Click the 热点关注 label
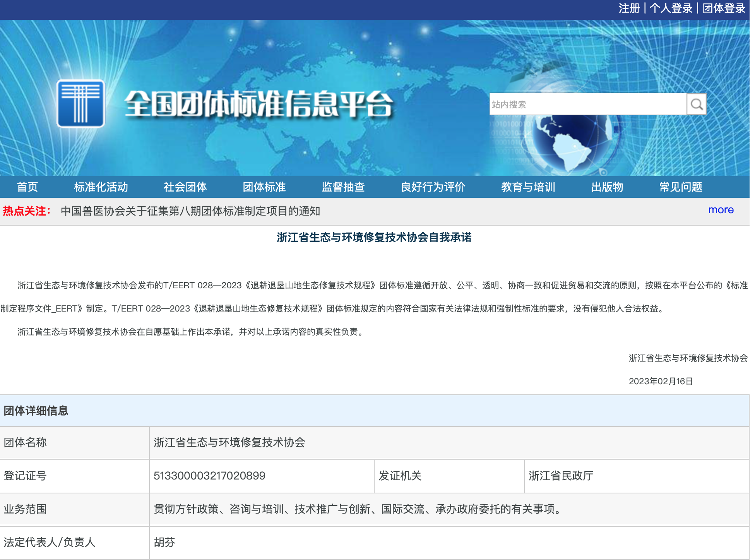Screen dimensions: 755x560 (x=27, y=211)
